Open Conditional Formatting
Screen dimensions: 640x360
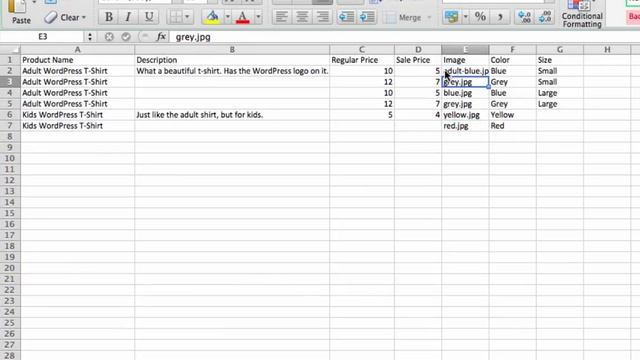(582, 14)
